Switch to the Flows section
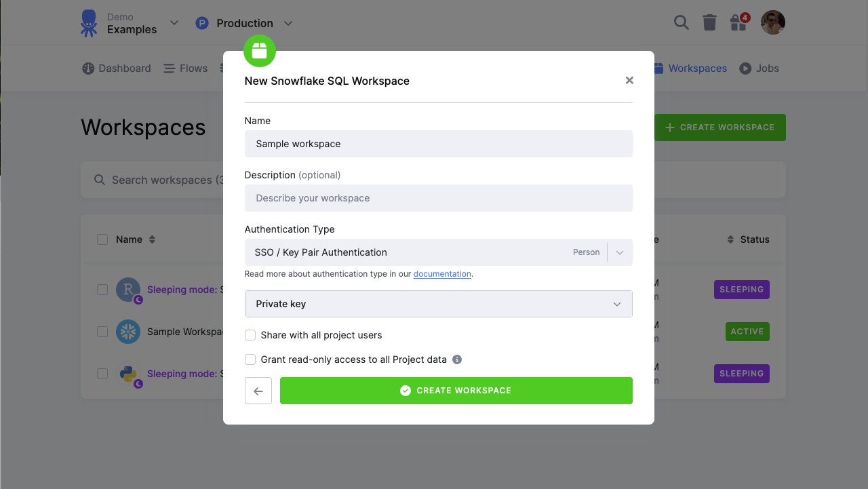Screen dimensions: 868x489 click(x=185, y=68)
